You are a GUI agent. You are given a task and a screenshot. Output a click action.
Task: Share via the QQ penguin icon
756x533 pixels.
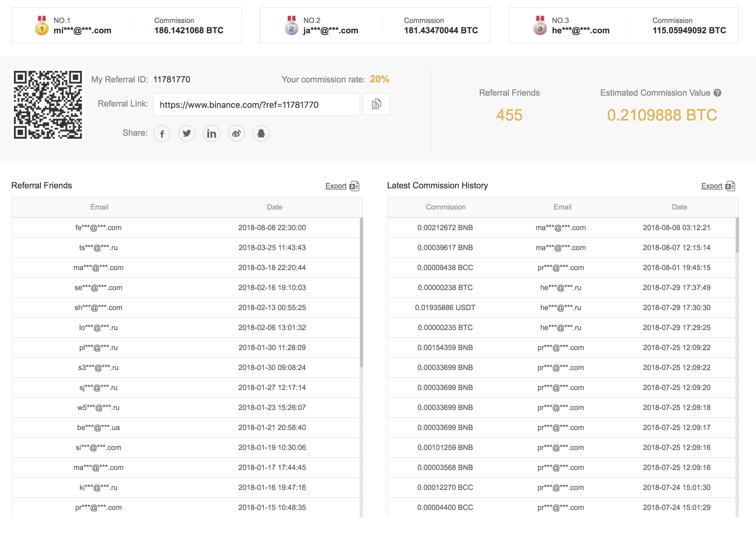(261, 134)
